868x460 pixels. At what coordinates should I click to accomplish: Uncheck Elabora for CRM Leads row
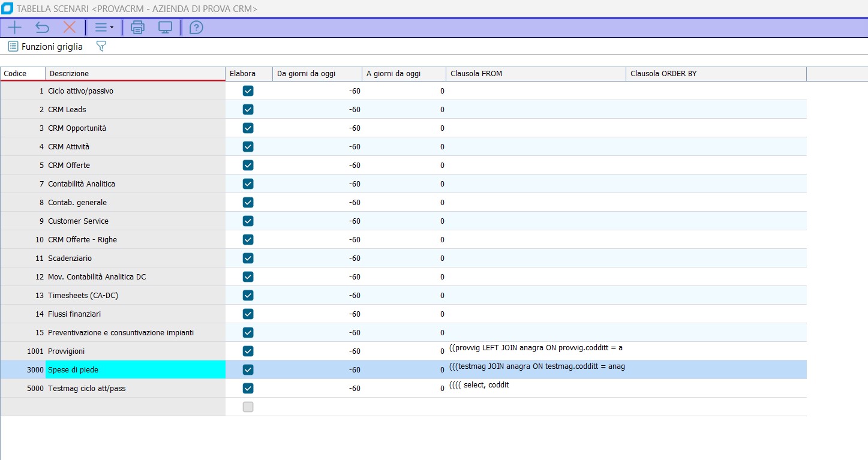[248, 110]
